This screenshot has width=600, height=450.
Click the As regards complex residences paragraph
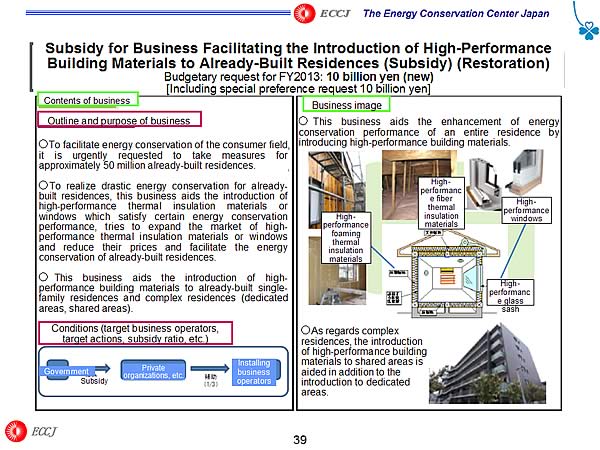click(x=364, y=361)
